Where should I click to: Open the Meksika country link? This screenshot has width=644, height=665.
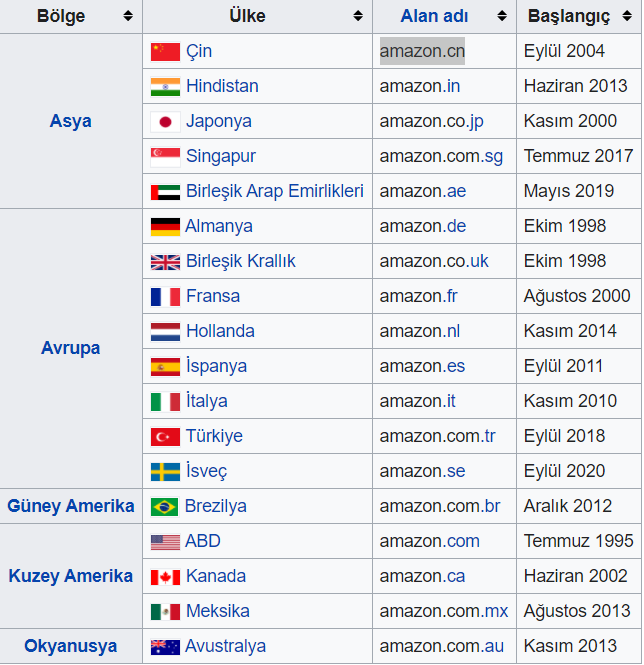pyautogui.click(x=218, y=612)
